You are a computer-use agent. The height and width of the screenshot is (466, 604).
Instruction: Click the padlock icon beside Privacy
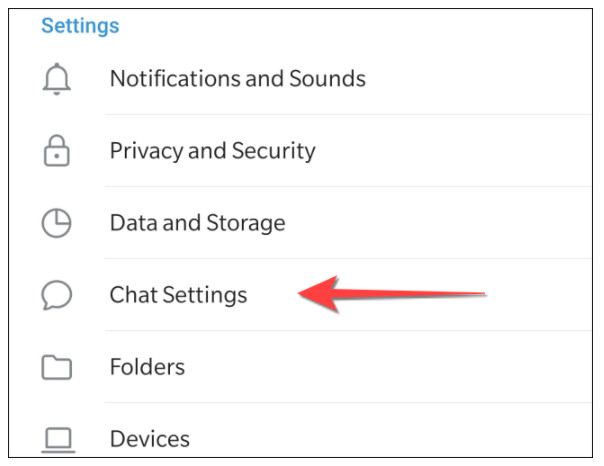click(58, 151)
